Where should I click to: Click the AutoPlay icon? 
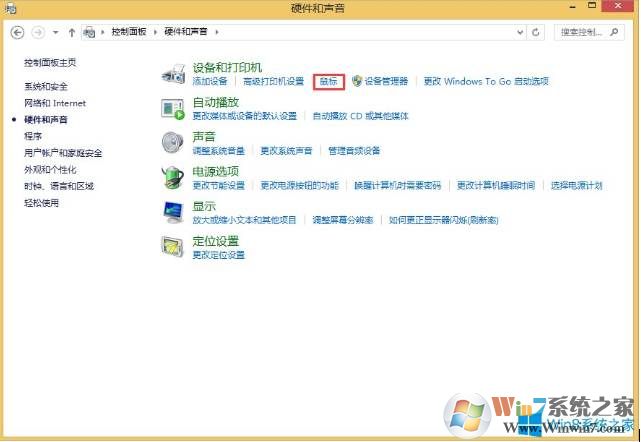pos(173,109)
